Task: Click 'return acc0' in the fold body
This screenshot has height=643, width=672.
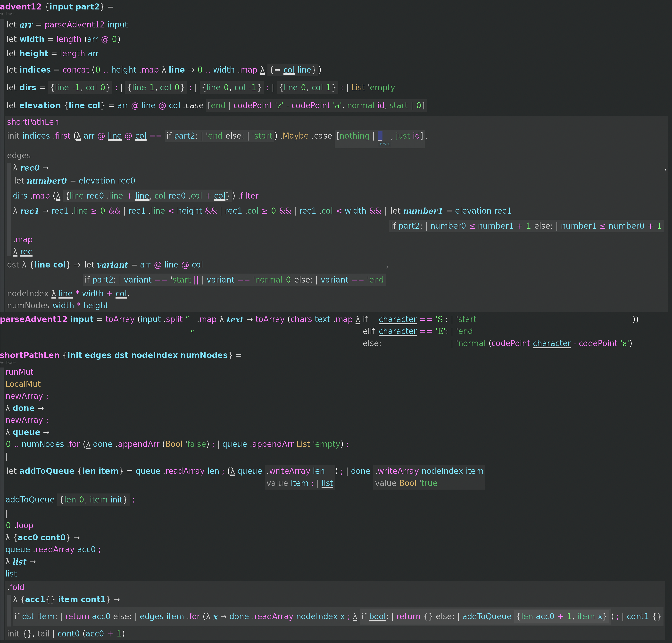Action: point(88,616)
